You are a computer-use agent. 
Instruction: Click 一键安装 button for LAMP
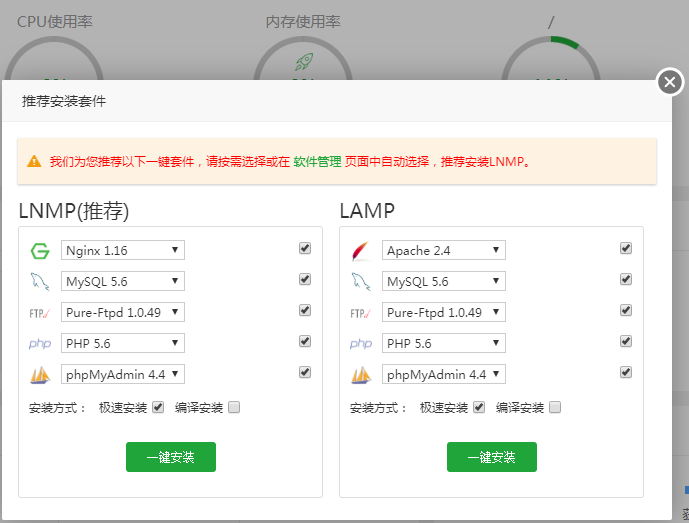pyautogui.click(x=492, y=457)
